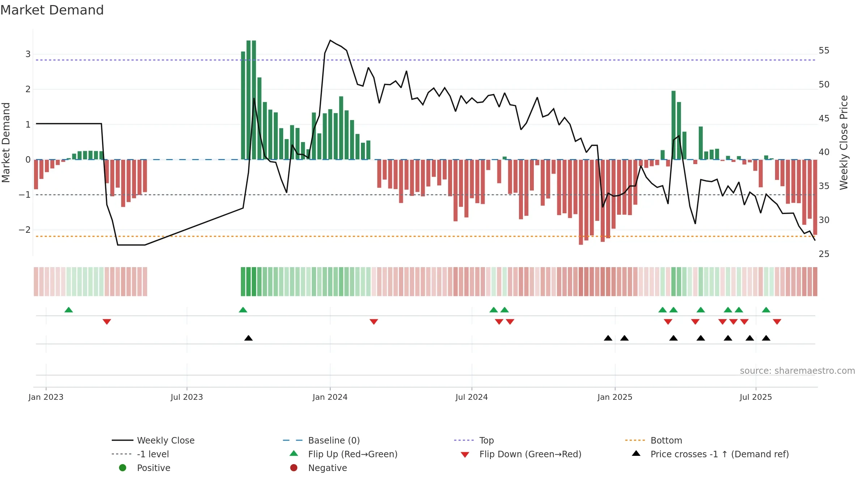Toggle the Bottom legend entry
Screen dimensions: 868x488
(654, 440)
